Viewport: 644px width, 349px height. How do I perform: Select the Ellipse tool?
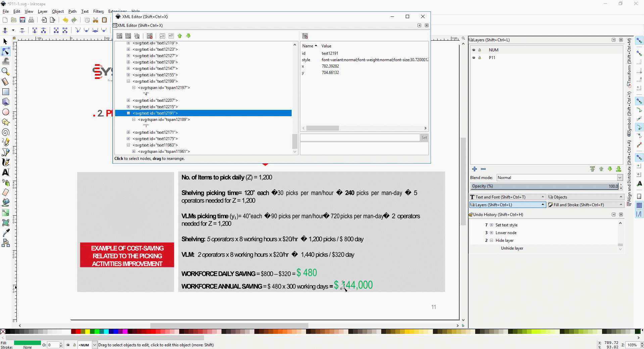pyautogui.click(x=5, y=112)
